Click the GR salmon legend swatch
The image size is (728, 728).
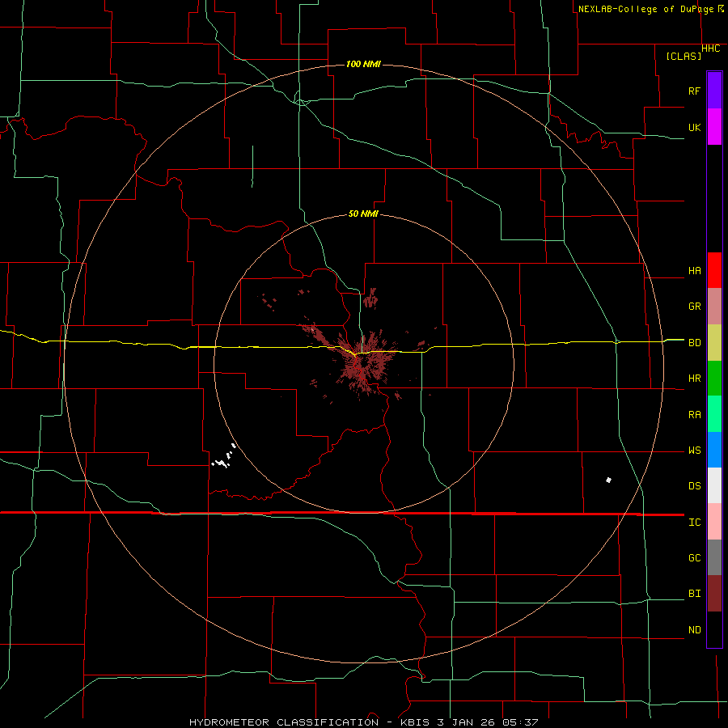(714, 307)
